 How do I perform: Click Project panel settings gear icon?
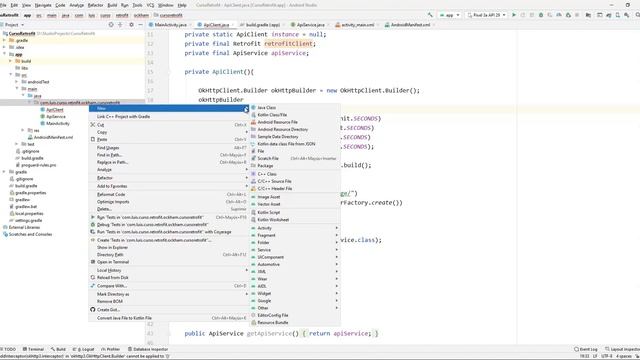(131, 25)
